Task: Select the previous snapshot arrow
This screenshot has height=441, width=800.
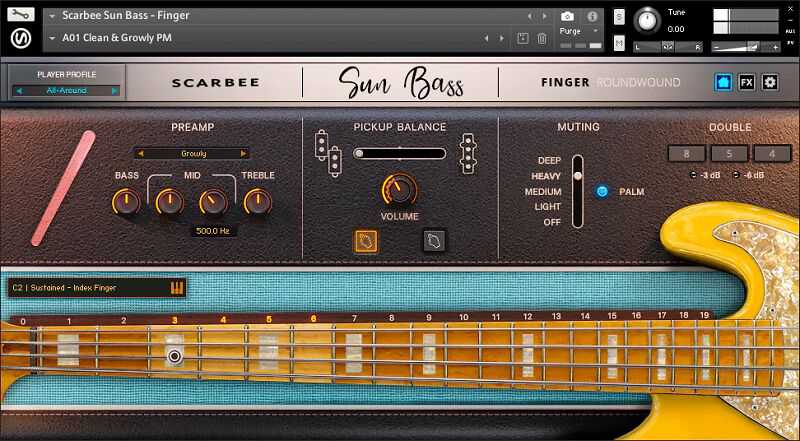Action: (486, 38)
